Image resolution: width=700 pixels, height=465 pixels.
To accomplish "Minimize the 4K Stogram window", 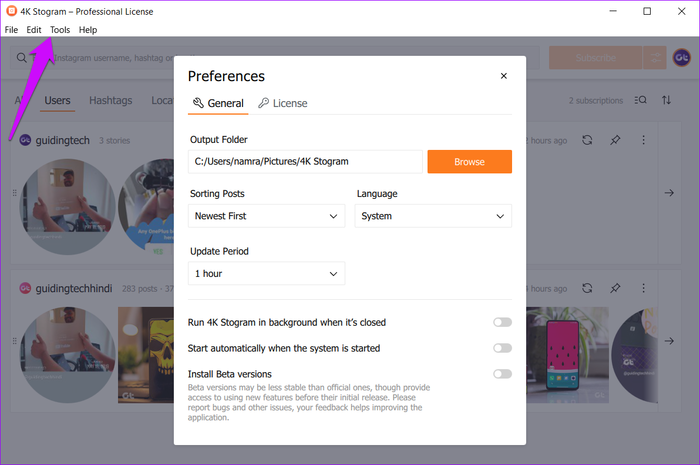I will (613, 11).
